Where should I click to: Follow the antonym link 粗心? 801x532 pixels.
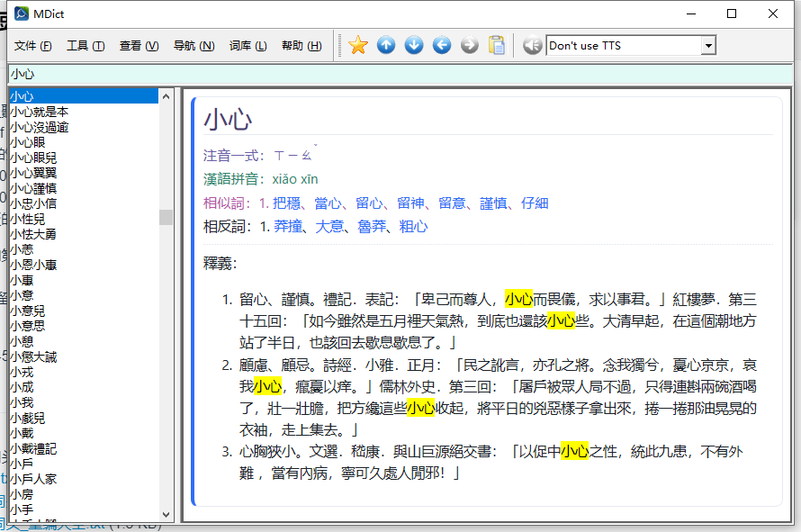pos(413,227)
